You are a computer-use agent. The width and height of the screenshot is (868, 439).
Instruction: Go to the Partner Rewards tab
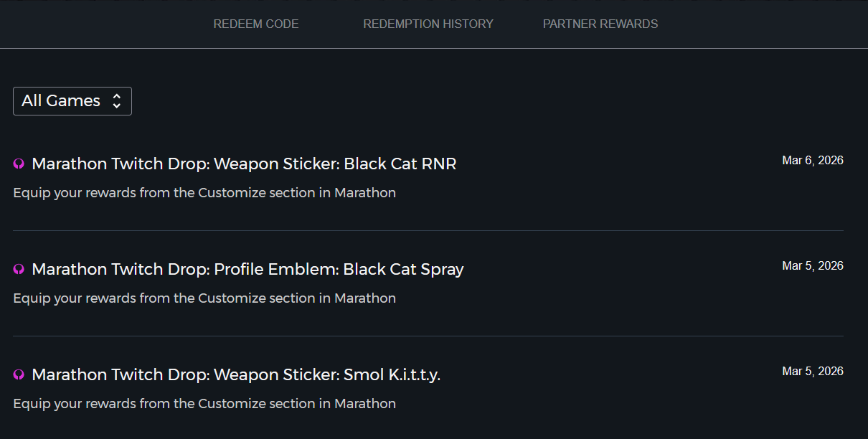[x=600, y=24]
